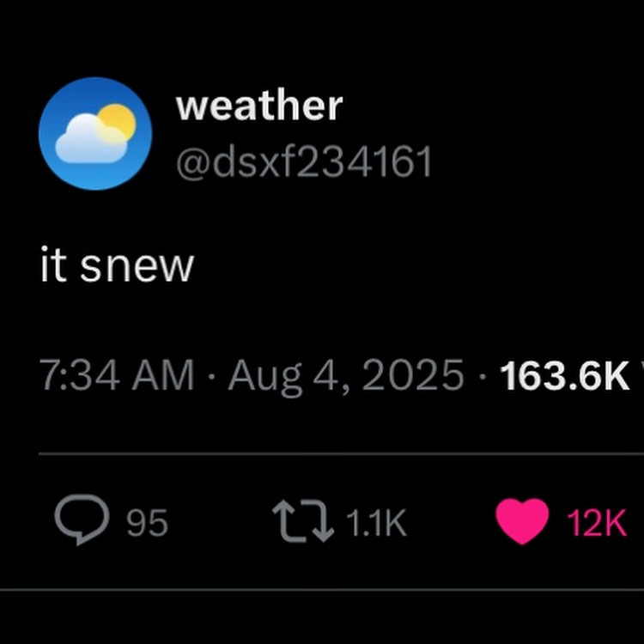Viewport: 644px width, 644px height.
Task: Click the like count 12K
Action: (597, 522)
